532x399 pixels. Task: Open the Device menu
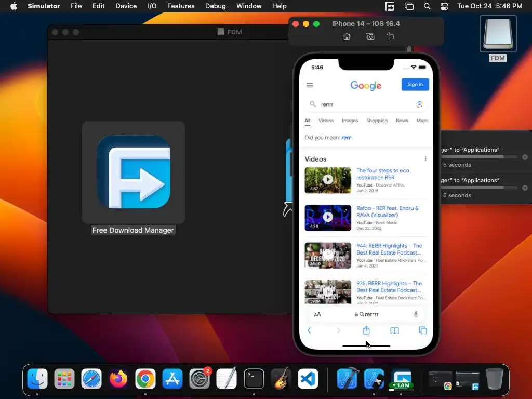[126, 6]
